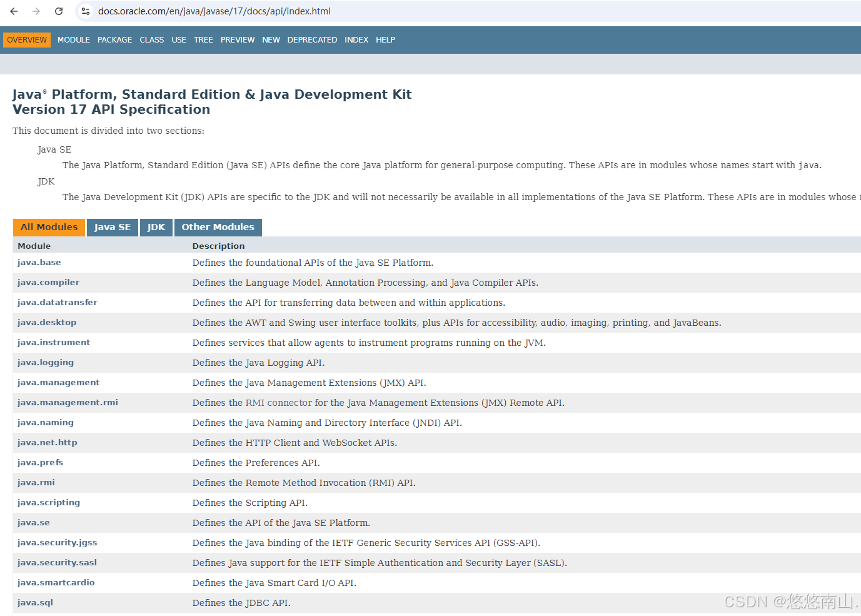Open the java.base module link
The width and height of the screenshot is (861, 616).
tap(39, 262)
